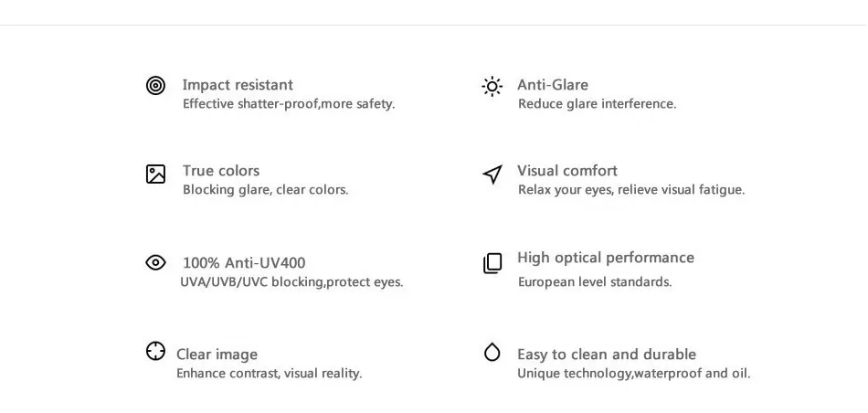Click the 100% Anti-UV400 heading

point(244,262)
